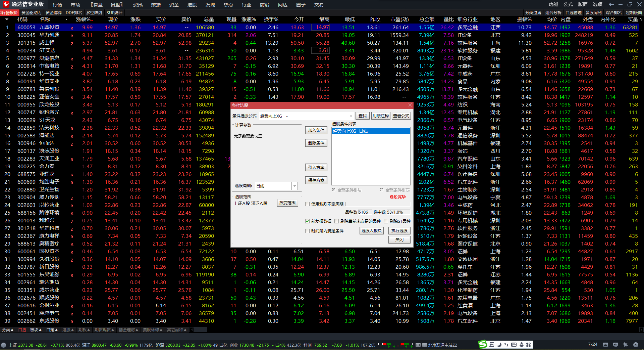
Task: Open the 公式 menu
Action: [568, 4]
